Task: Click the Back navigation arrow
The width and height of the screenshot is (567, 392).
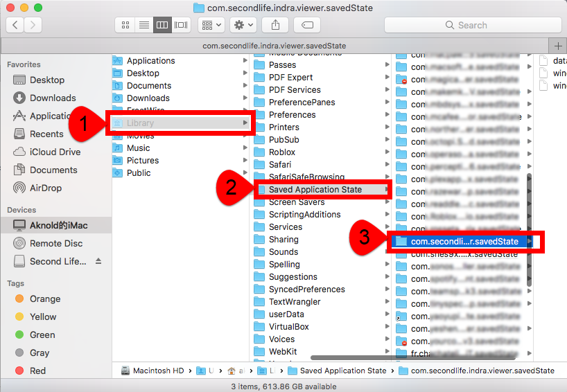Action: coord(15,25)
